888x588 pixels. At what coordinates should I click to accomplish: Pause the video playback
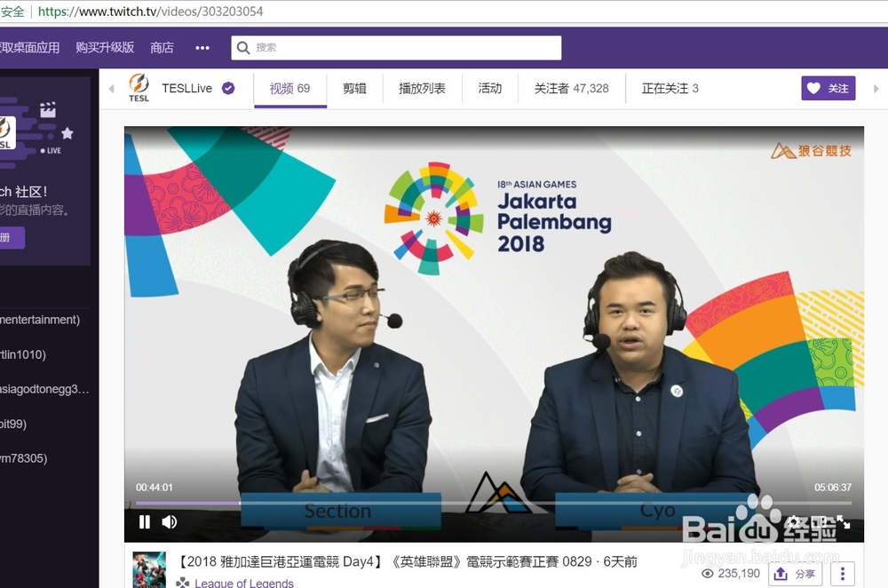(x=145, y=521)
